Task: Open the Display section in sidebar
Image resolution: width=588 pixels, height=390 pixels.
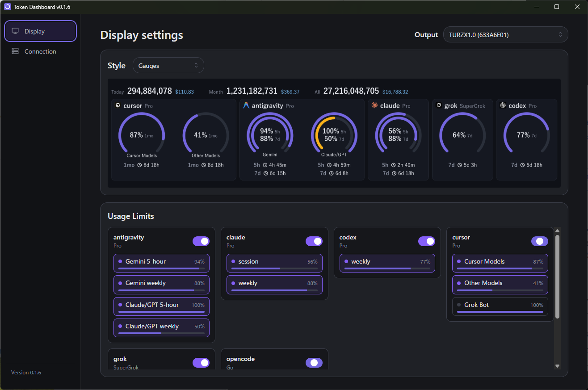Action: pyautogui.click(x=41, y=31)
